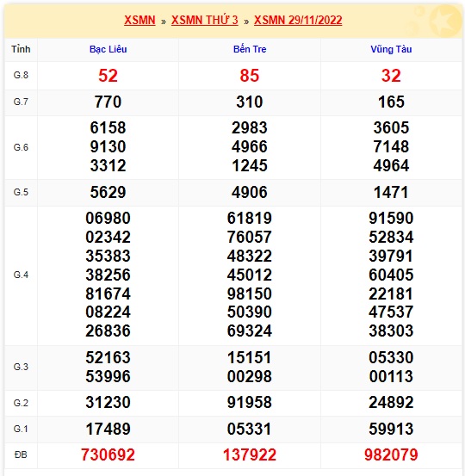Click G.1 number 17489
The width and height of the screenshot is (465, 476).
pos(108,430)
